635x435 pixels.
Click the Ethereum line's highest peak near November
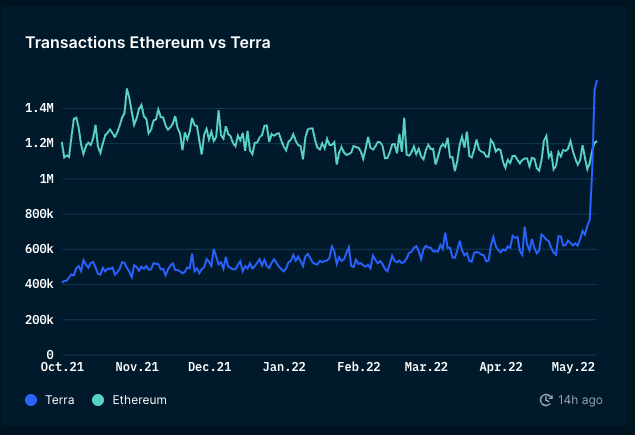point(127,89)
